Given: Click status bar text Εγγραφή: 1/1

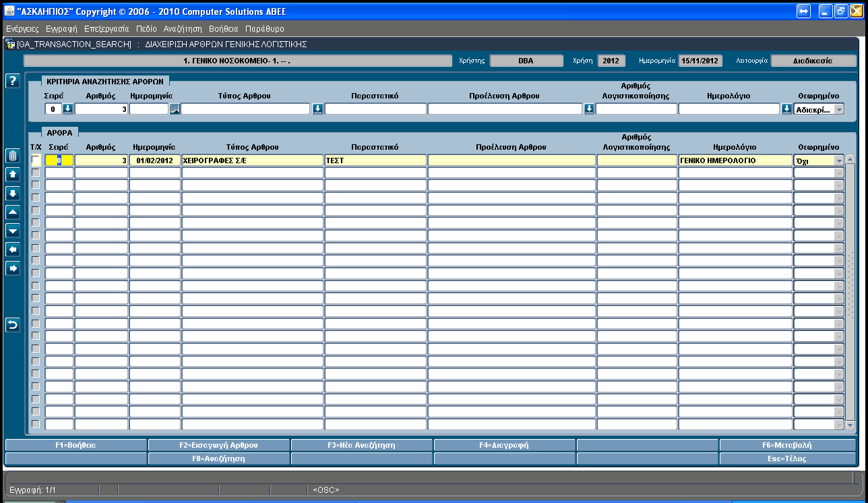Looking at the screenshot, I should (x=32, y=490).
